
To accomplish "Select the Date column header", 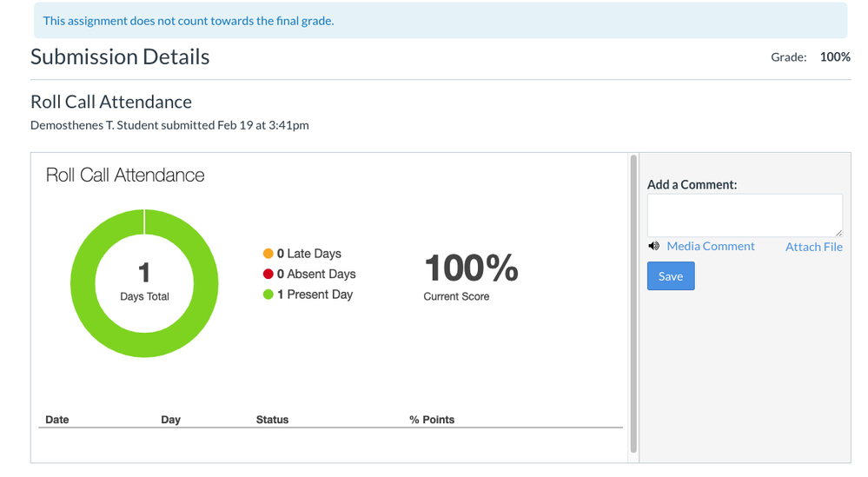I will click(57, 420).
